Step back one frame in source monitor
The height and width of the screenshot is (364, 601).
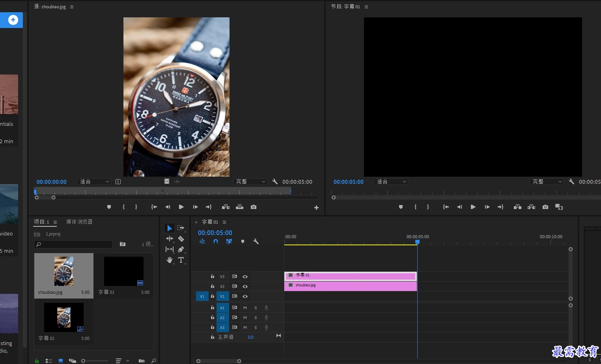(x=168, y=207)
